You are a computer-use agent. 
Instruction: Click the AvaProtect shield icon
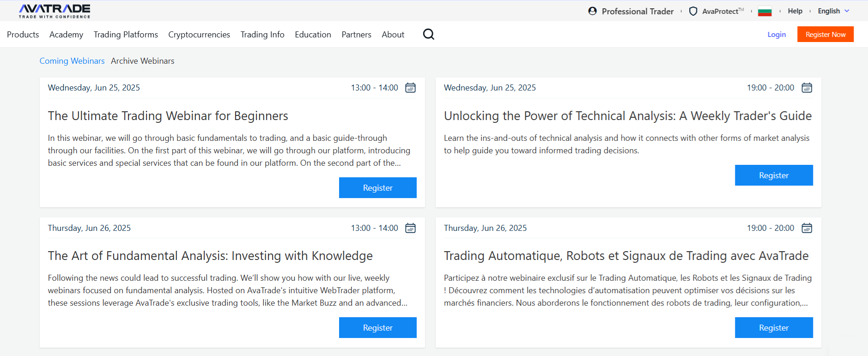pos(693,11)
